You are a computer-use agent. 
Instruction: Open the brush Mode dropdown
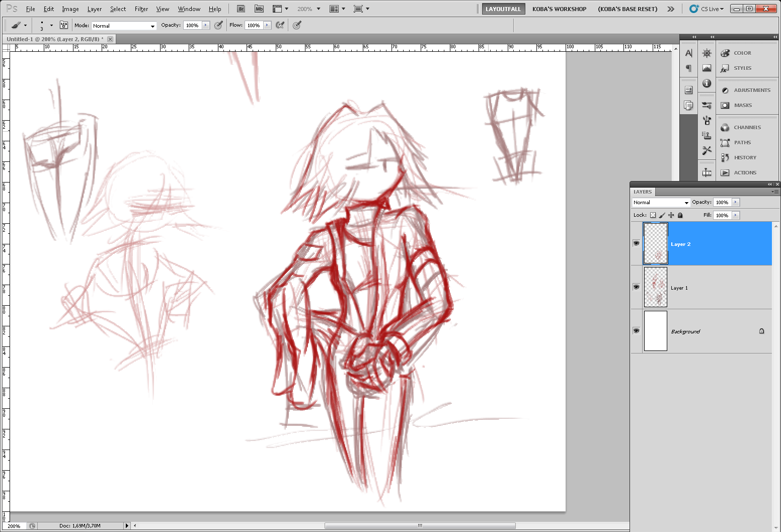tap(124, 26)
